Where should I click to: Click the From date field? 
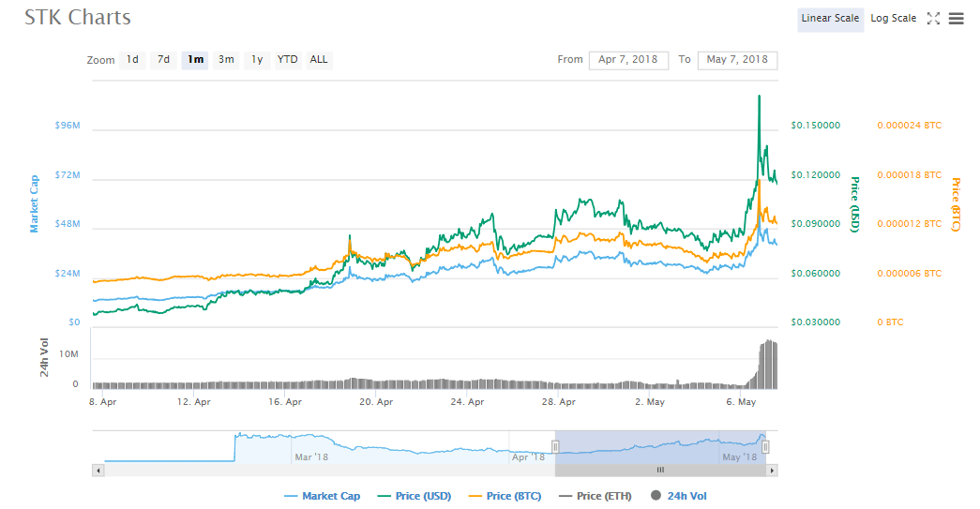point(628,60)
